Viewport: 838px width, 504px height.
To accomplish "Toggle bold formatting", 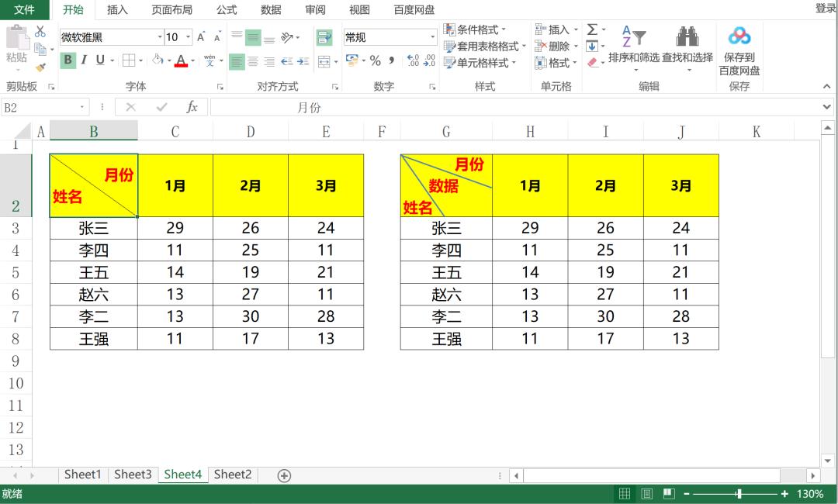I will pos(68,60).
